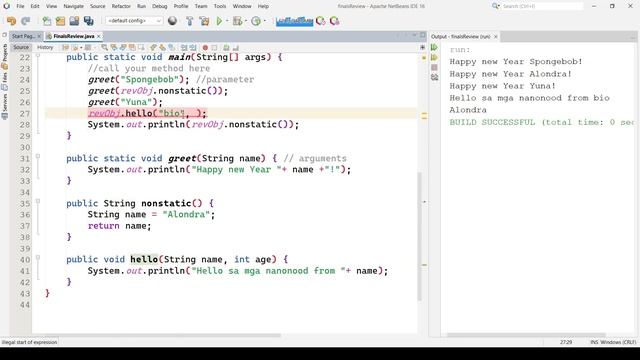640x360 pixels.
Task: Switch editor to Source view
Action: (21, 47)
